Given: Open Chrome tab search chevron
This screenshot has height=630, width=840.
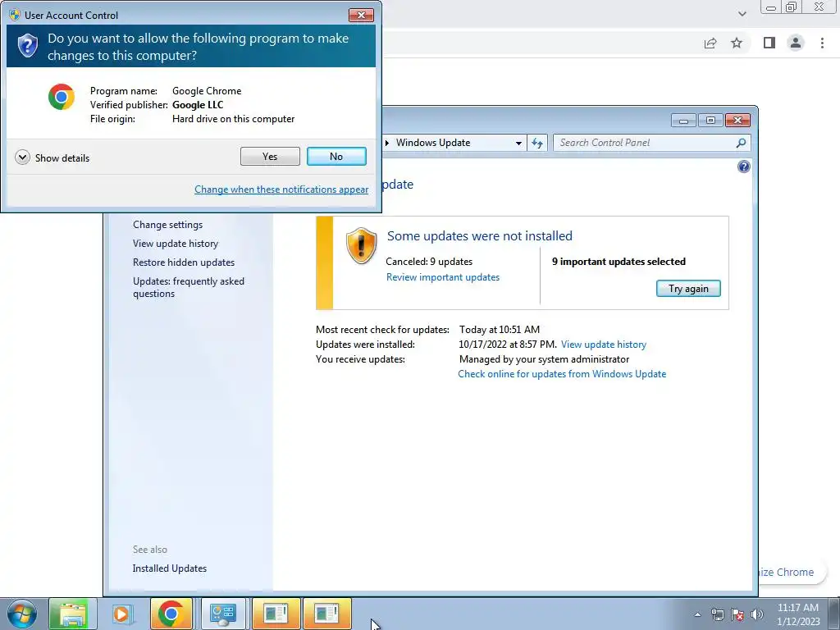Looking at the screenshot, I should click(742, 14).
